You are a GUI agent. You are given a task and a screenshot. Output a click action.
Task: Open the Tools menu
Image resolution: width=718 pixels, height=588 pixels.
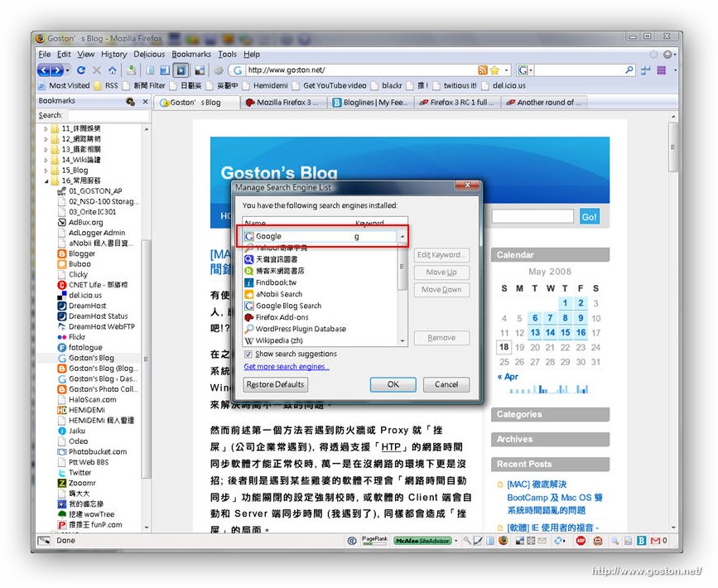[227, 54]
